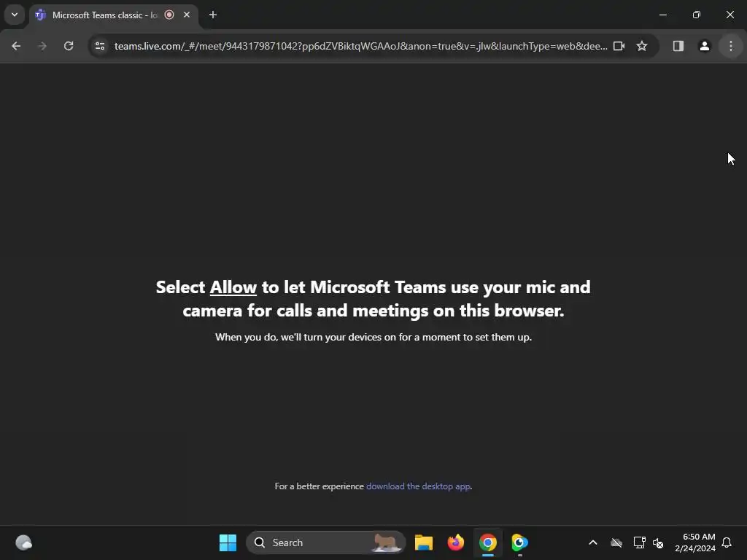Image resolution: width=747 pixels, height=560 pixels.
Task: View site information icon in address bar
Action: [x=100, y=46]
